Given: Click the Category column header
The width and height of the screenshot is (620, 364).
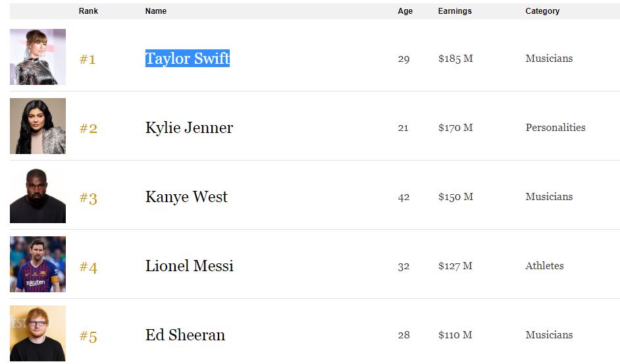Looking at the screenshot, I should (542, 11).
